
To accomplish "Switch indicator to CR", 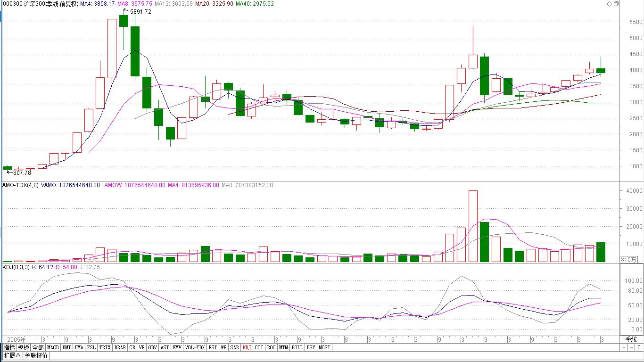I will pyautogui.click(x=132, y=347).
